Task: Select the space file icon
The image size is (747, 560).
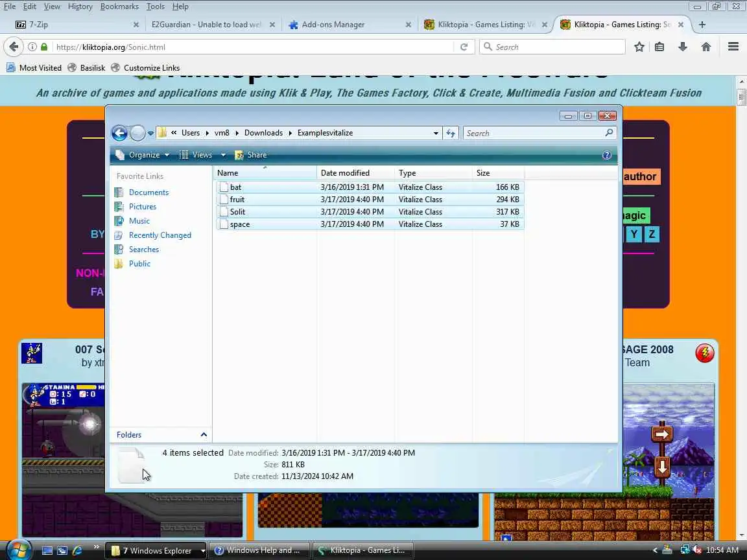Action: tap(224, 224)
